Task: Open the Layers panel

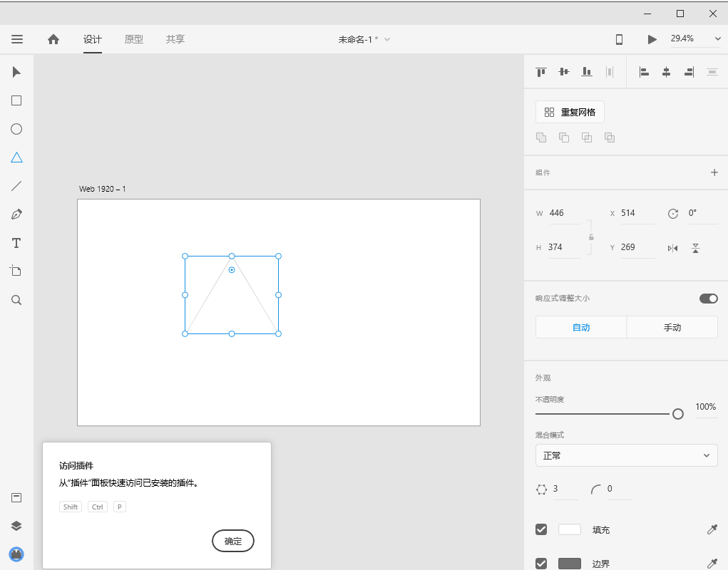Action: click(16, 526)
